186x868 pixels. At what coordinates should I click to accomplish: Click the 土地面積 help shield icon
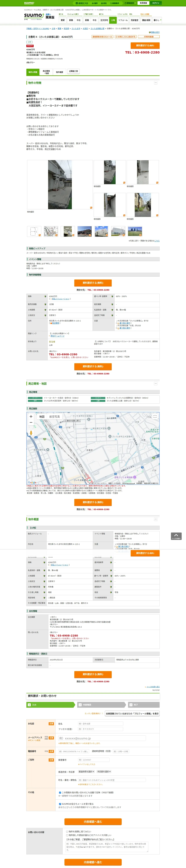[45, 310]
